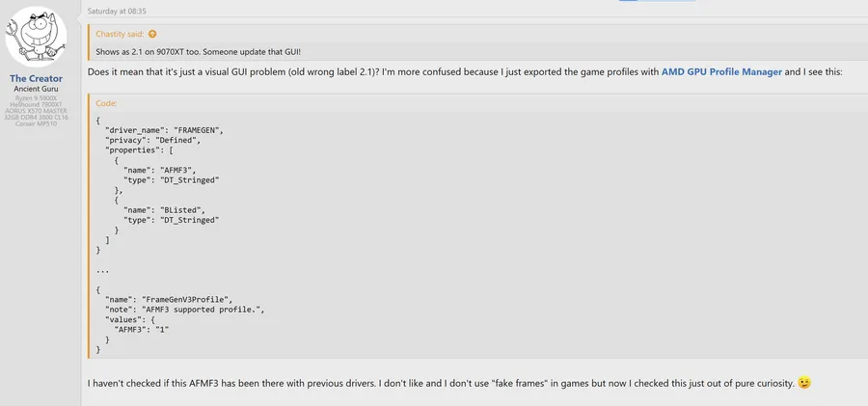Image resolution: width=868 pixels, height=406 pixels.
Task: Click the final paragraph about fake frames
Action: tap(441, 384)
